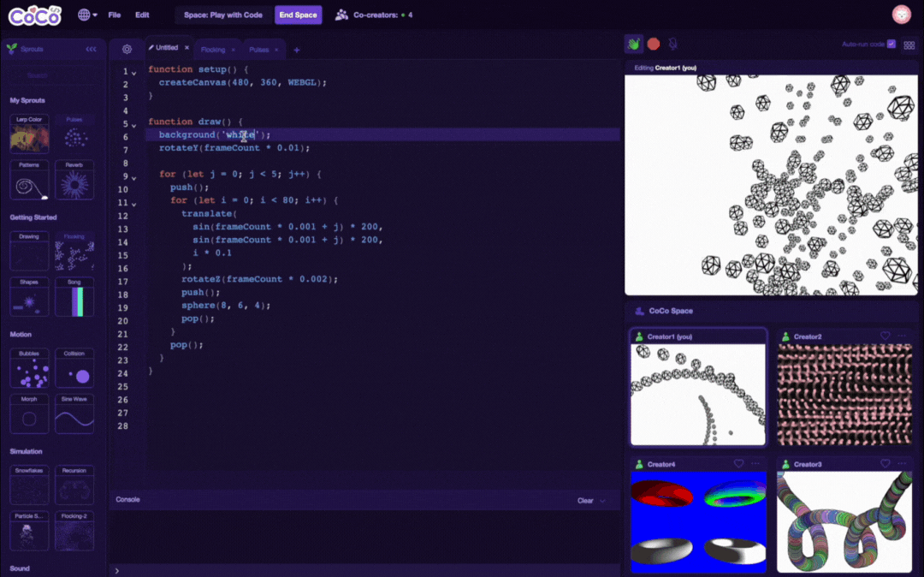The height and width of the screenshot is (577, 924).
Task: Open the user avatar in top right
Action: coord(901,15)
